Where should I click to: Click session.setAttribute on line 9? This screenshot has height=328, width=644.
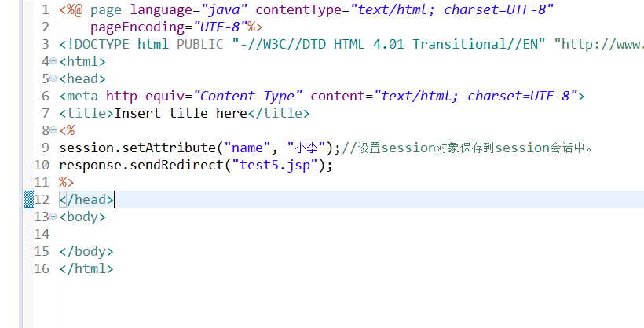137,148
